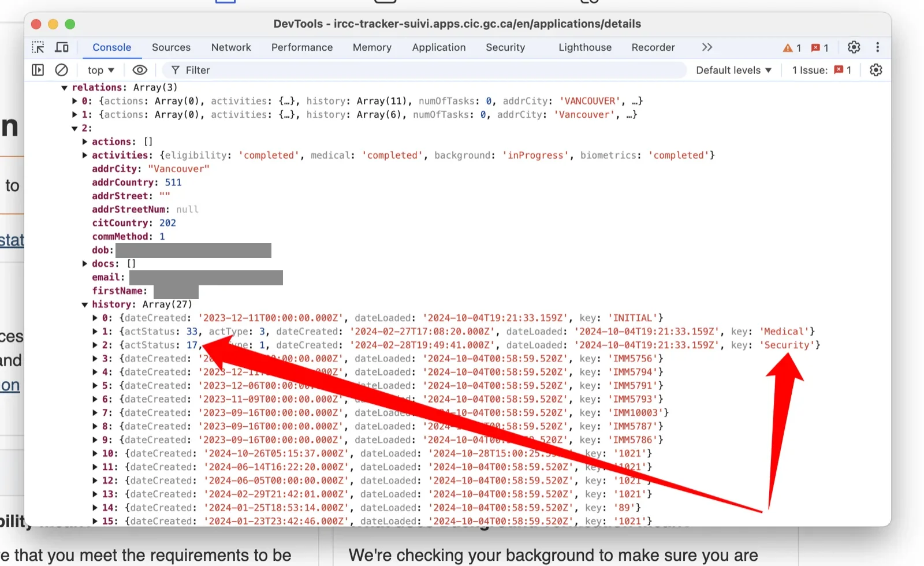Open the Security tab
The height and width of the screenshot is (566, 924).
click(x=505, y=47)
